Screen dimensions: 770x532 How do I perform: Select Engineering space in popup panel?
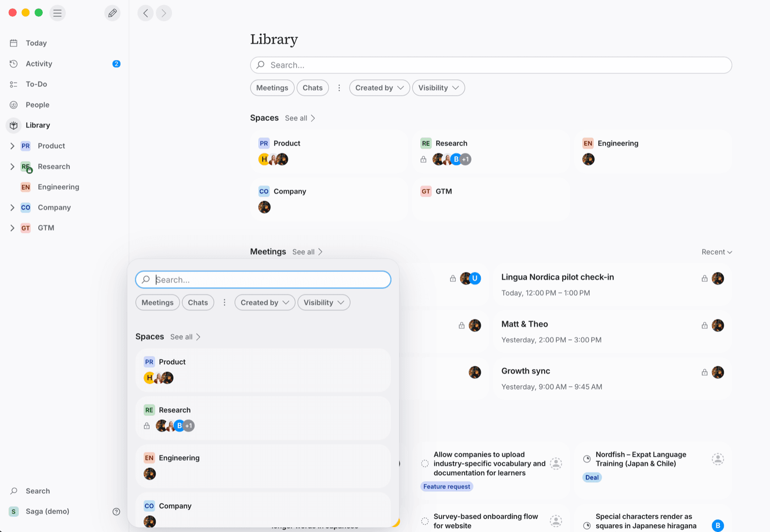click(263, 466)
